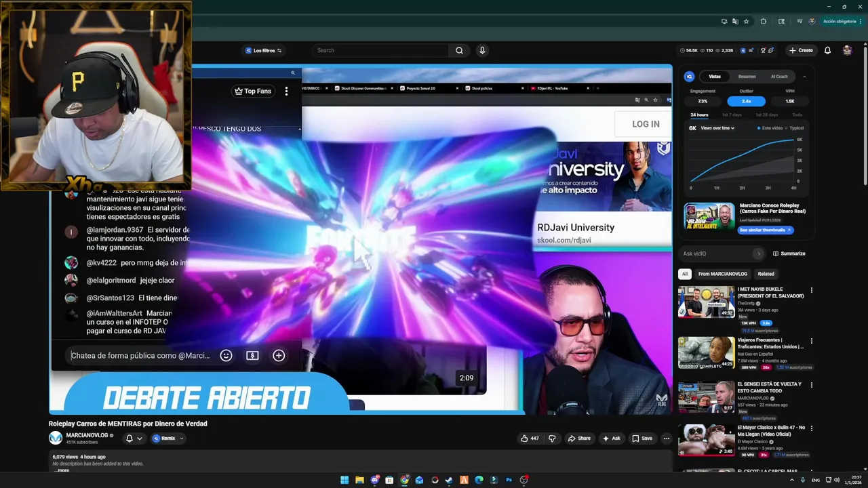
Task: Open Steam from the taskbar
Action: [x=449, y=480]
